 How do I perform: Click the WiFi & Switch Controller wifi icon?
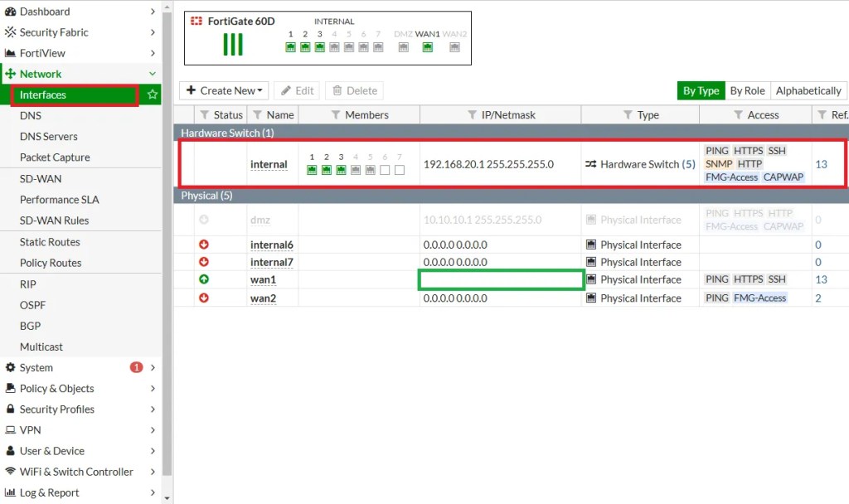(10, 472)
